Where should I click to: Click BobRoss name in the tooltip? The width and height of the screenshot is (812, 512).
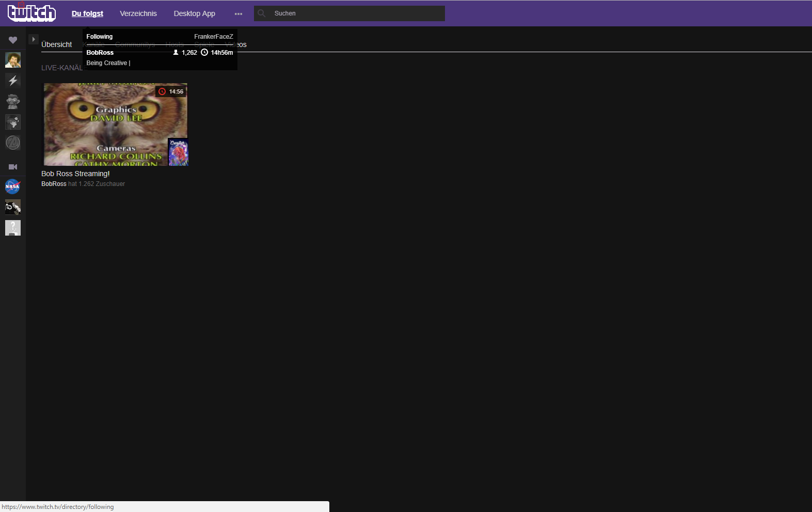(x=100, y=53)
